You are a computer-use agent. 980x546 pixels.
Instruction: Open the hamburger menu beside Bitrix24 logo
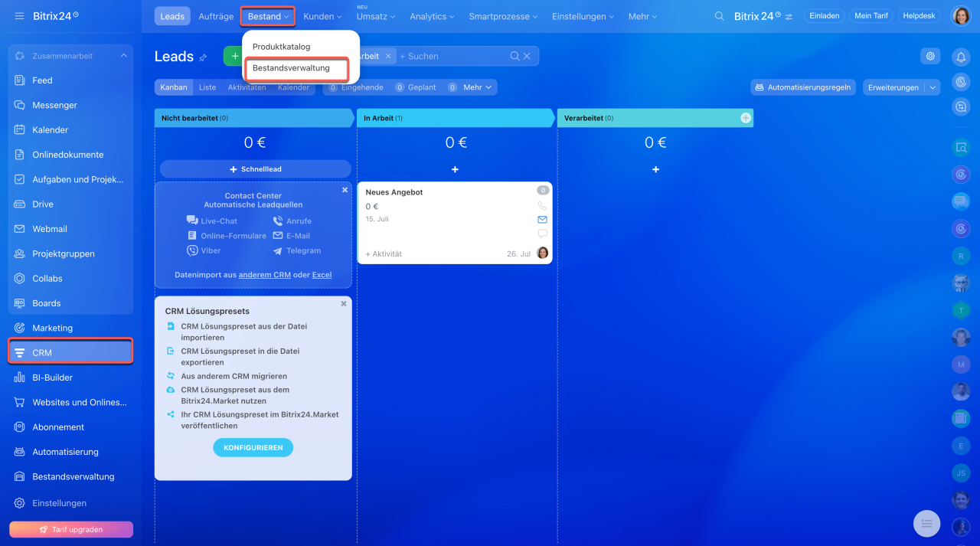pos(19,16)
